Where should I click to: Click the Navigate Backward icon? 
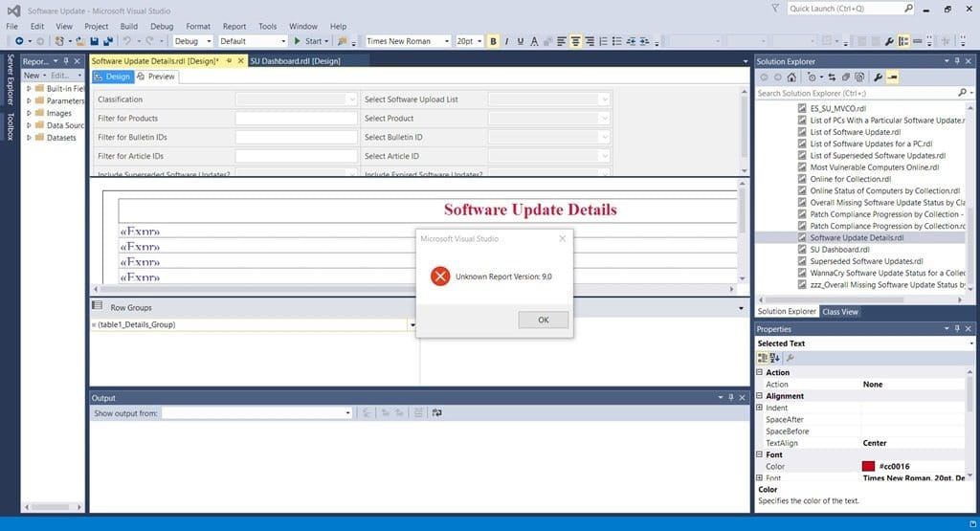19,41
